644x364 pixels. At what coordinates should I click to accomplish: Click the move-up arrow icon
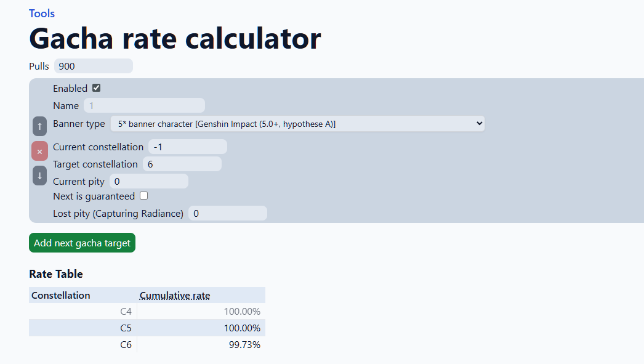[39, 126]
